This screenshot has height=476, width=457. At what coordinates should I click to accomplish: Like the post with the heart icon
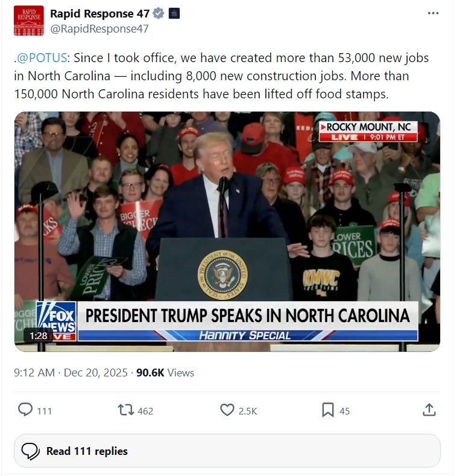pos(227,410)
